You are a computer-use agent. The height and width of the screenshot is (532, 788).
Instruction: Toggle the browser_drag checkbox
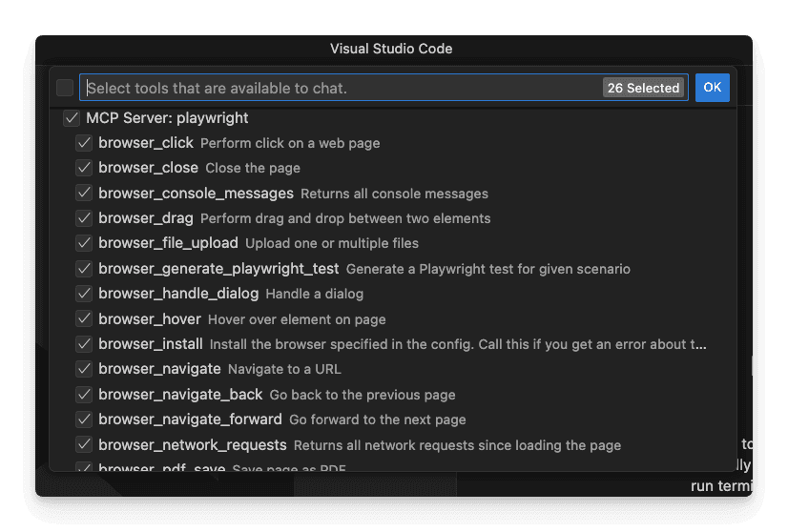(84, 218)
